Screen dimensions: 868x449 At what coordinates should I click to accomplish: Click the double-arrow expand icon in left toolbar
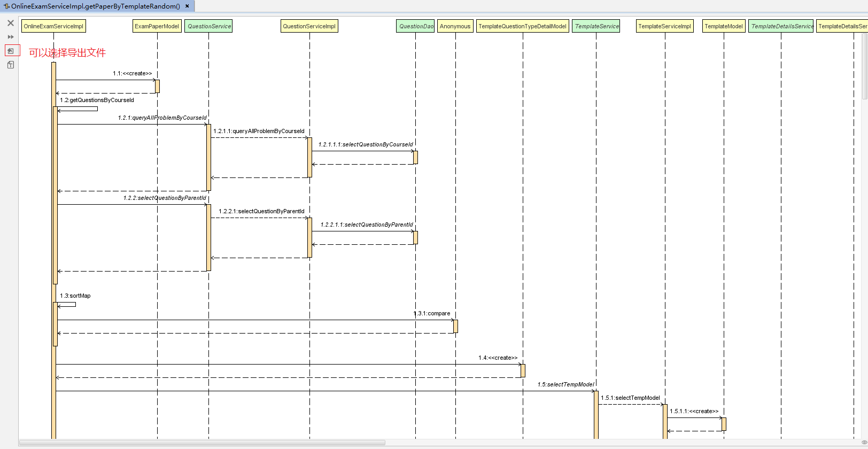tap(11, 37)
